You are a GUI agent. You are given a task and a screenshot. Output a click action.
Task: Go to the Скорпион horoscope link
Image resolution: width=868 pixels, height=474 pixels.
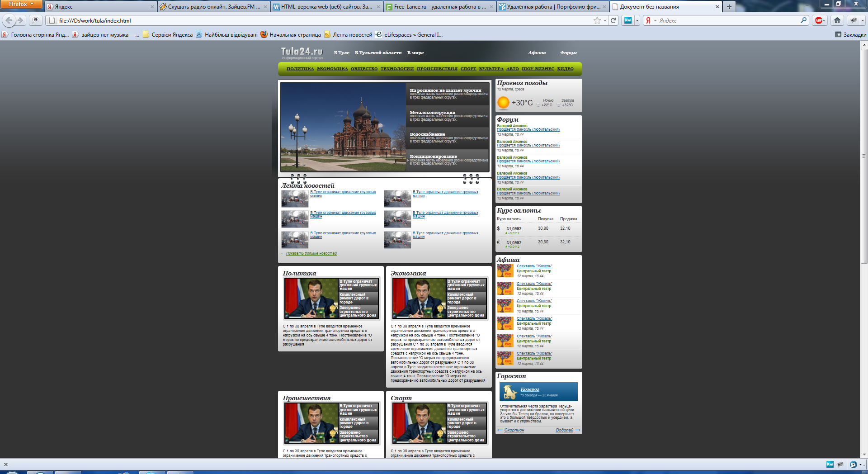click(x=514, y=430)
